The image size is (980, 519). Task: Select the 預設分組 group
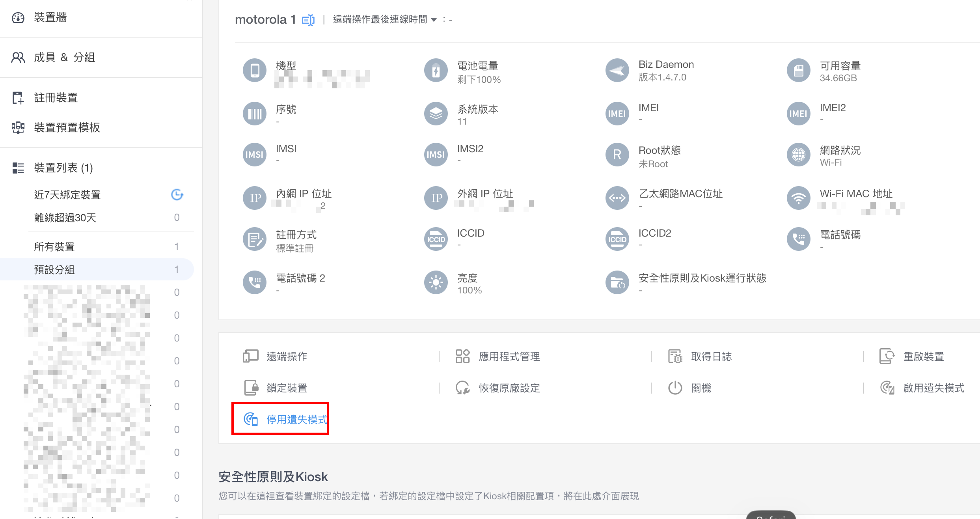tap(54, 270)
